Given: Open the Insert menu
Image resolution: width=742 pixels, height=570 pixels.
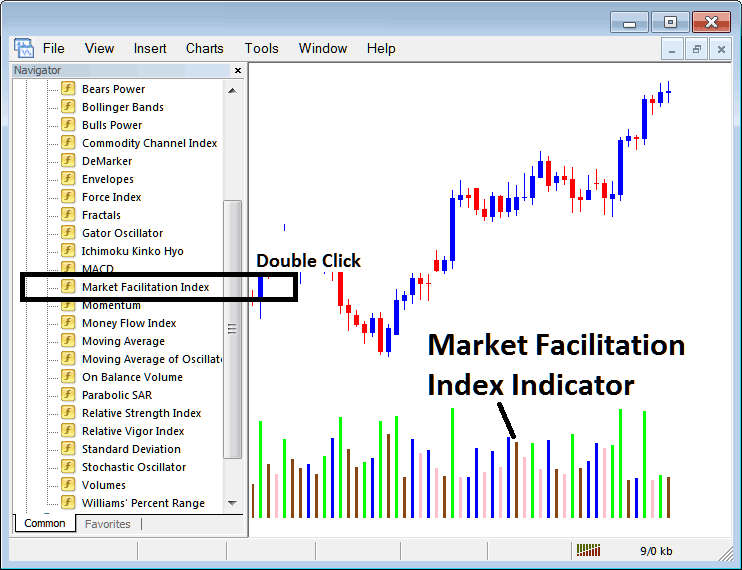Looking at the screenshot, I should coord(150,48).
